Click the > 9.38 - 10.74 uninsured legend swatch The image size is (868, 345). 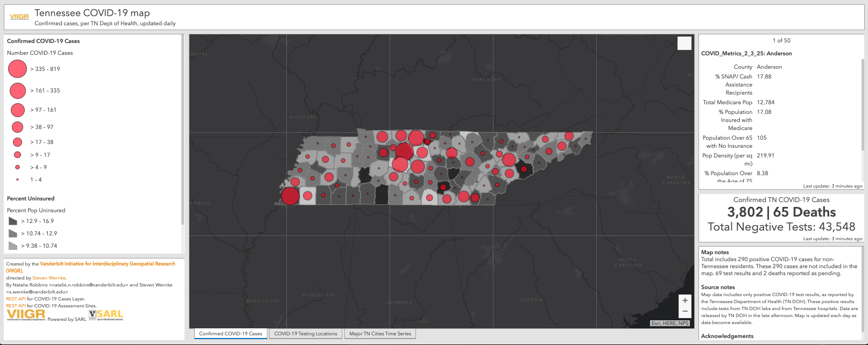click(x=13, y=246)
